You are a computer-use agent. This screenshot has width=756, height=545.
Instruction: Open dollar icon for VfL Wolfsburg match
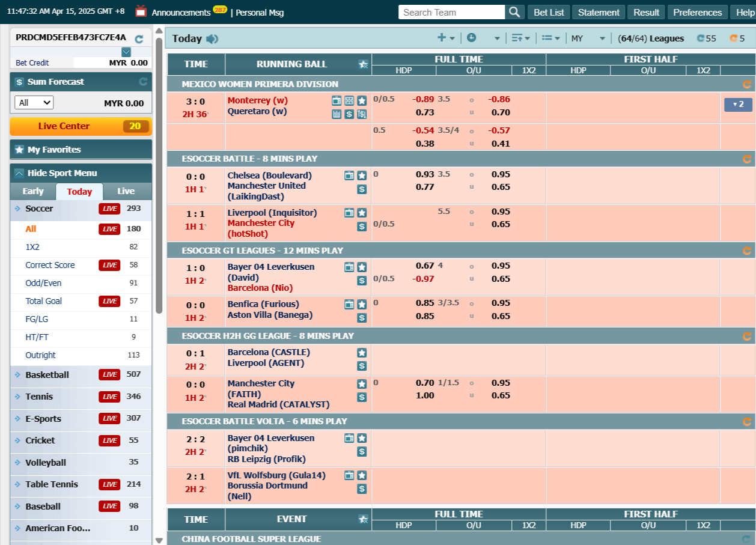coord(362,489)
